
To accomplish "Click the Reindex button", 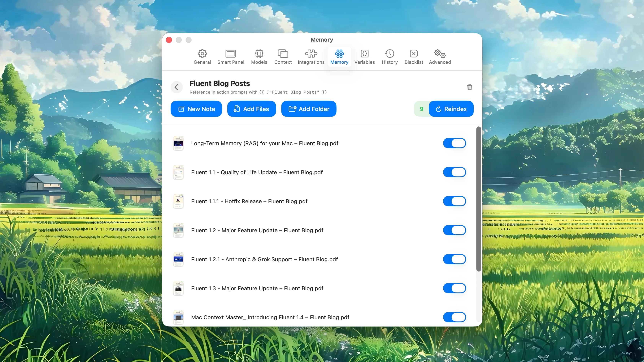I will 451,109.
